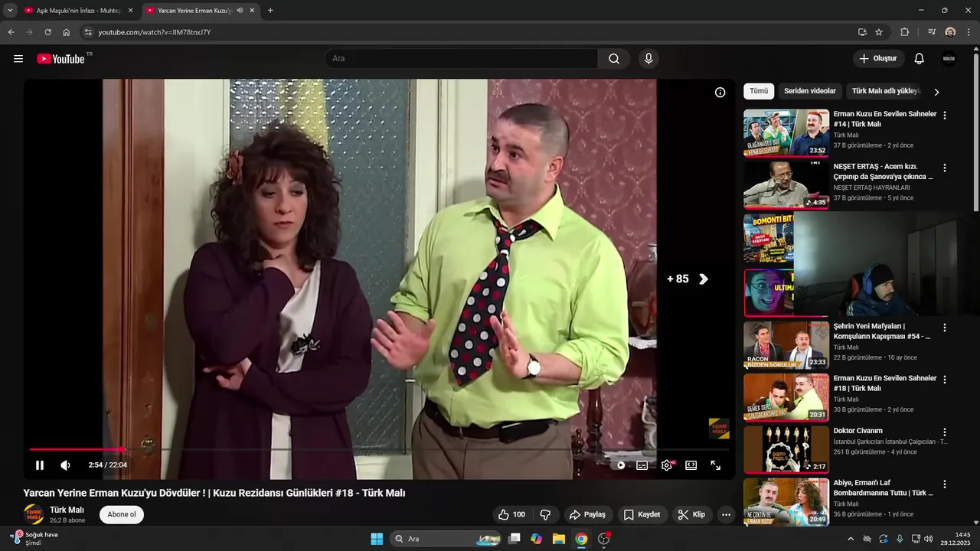Select the Türk Malı adlı yükleyen chip
The height and width of the screenshot is (551, 980).
pos(886,91)
